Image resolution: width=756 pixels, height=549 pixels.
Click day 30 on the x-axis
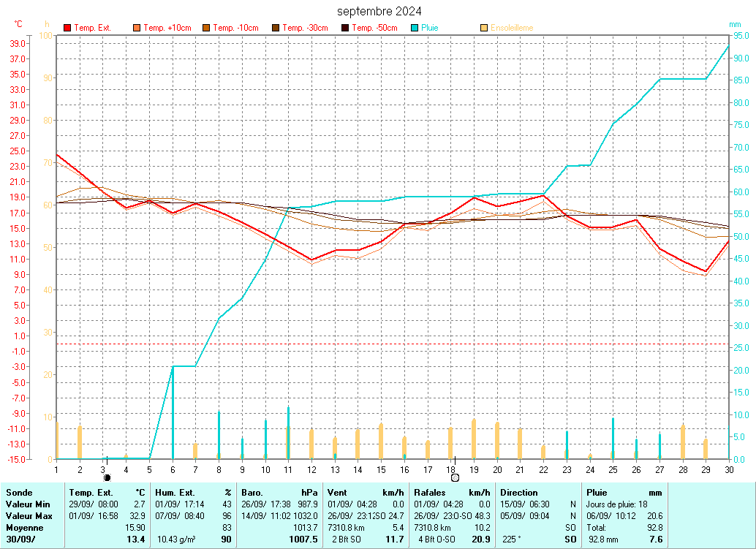click(729, 469)
